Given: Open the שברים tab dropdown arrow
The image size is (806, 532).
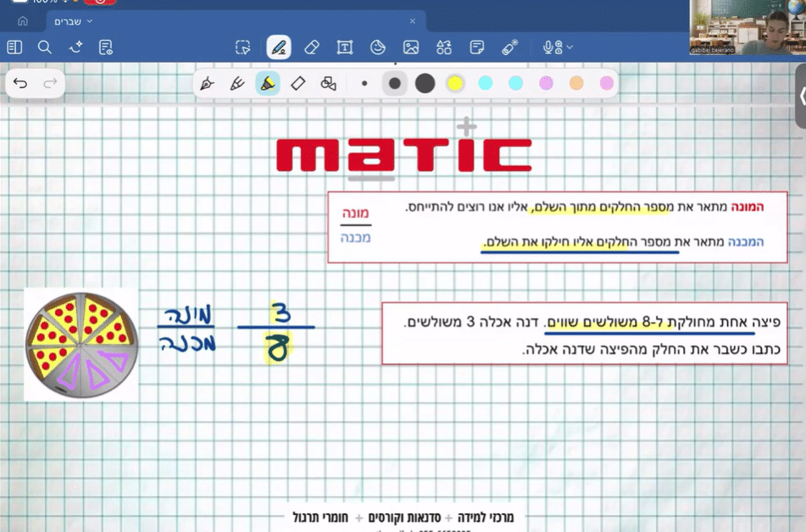Looking at the screenshot, I should pos(90,21).
